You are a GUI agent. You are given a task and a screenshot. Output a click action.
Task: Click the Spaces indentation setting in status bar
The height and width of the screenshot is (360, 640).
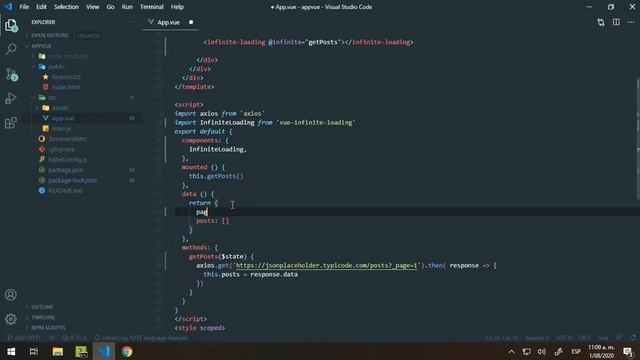(537, 338)
